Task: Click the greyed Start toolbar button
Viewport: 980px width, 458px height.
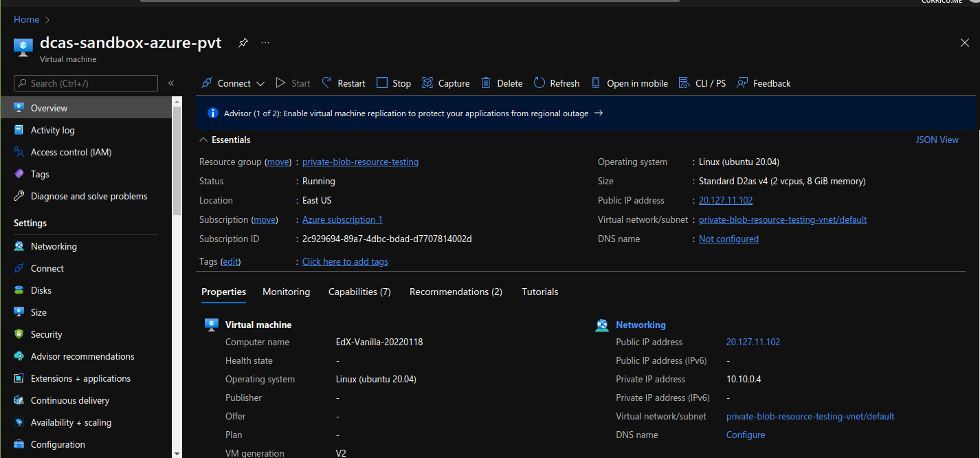Action: pyautogui.click(x=293, y=83)
